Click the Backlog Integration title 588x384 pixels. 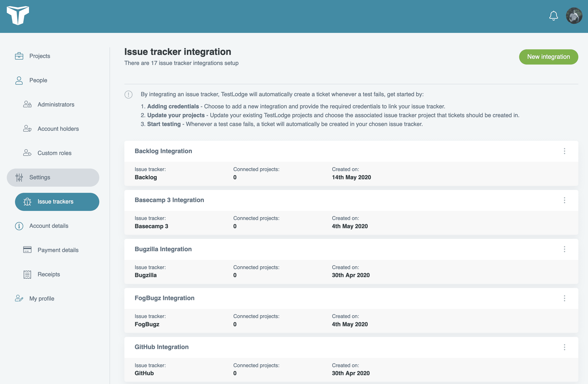tap(163, 151)
